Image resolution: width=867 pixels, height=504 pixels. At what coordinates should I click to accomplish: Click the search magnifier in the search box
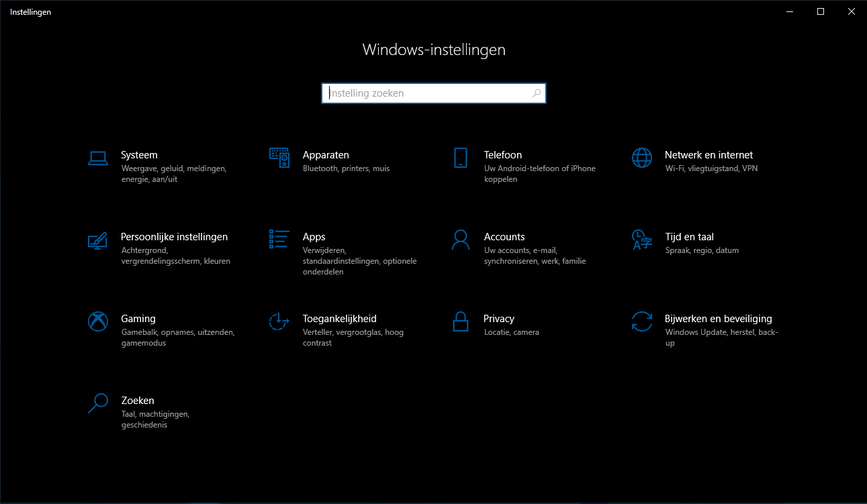click(x=537, y=93)
